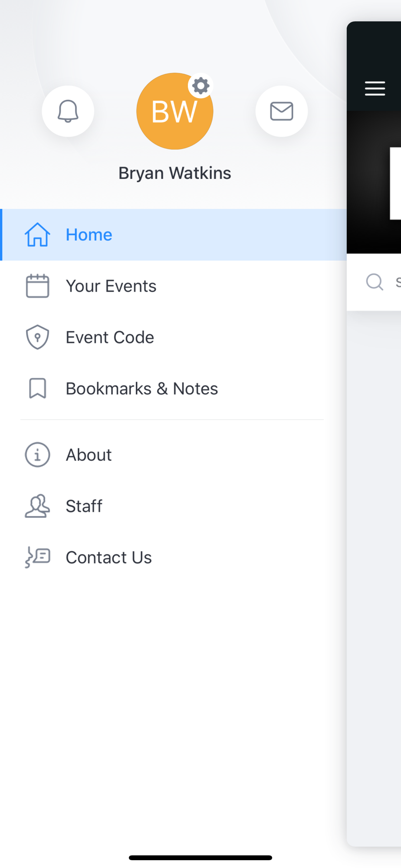The height and width of the screenshot is (868, 401).
Task: Tap the settings gear on the avatar
Action: (200, 86)
